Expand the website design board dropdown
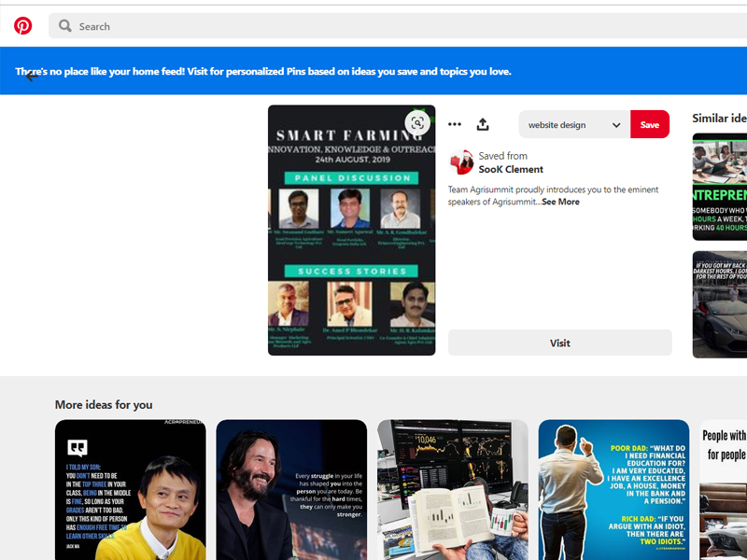Screen dimensions: 747x560 click(616, 125)
